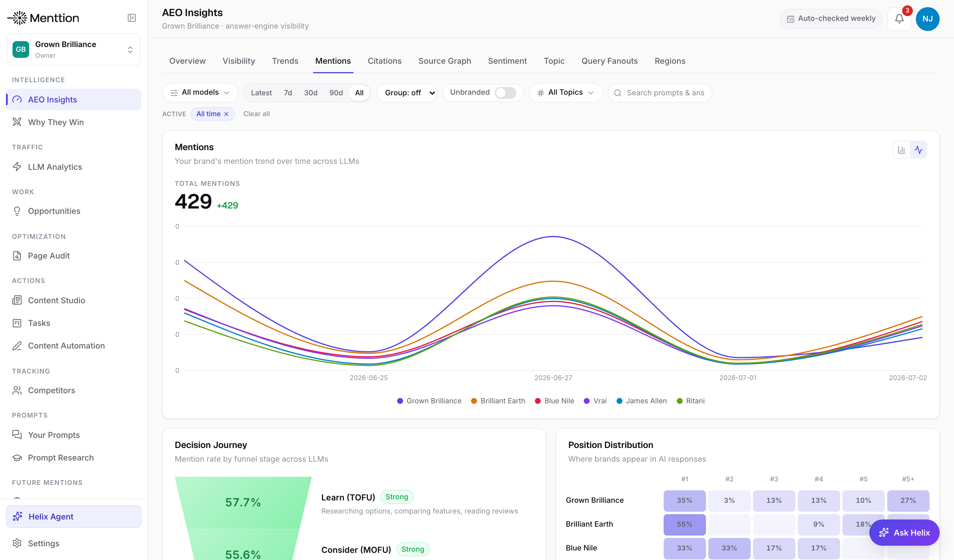
Task: Collapse the sidebar with the panel icon
Action: [x=131, y=18]
